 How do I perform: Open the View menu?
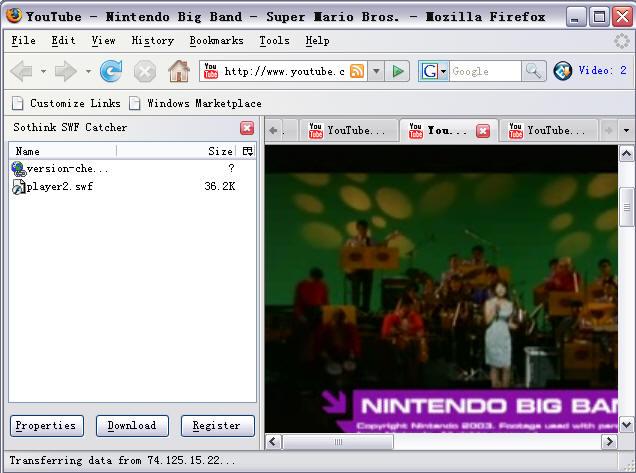(x=103, y=41)
